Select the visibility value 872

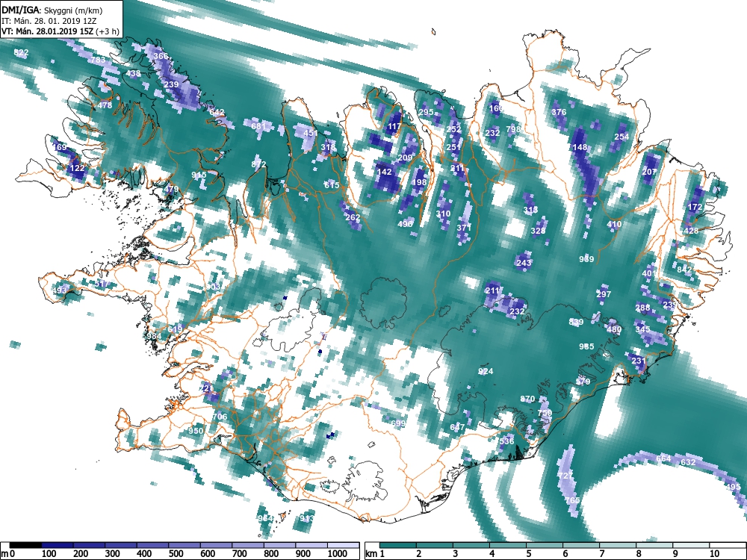point(258,165)
